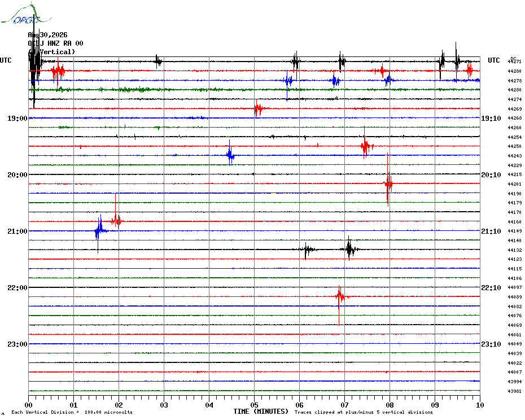Click the Aug 30,2026 date label
Image resolution: width=525 pixels, height=420 pixels.
pyautogui.click(x=47, y=35)
